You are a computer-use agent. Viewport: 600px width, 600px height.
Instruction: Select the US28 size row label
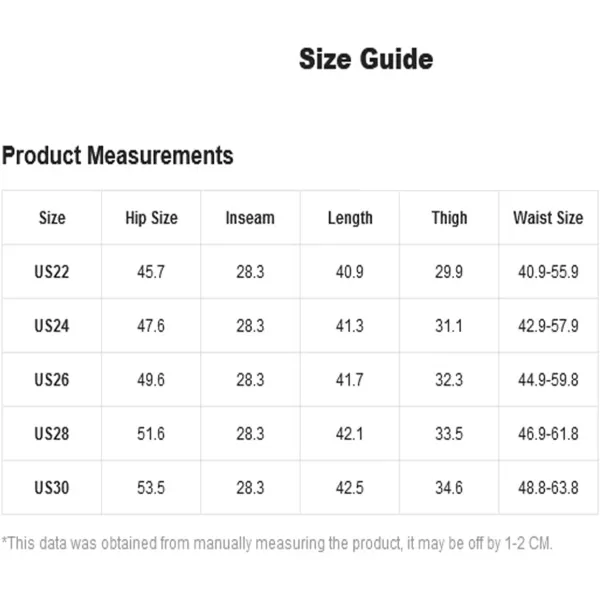52,434
